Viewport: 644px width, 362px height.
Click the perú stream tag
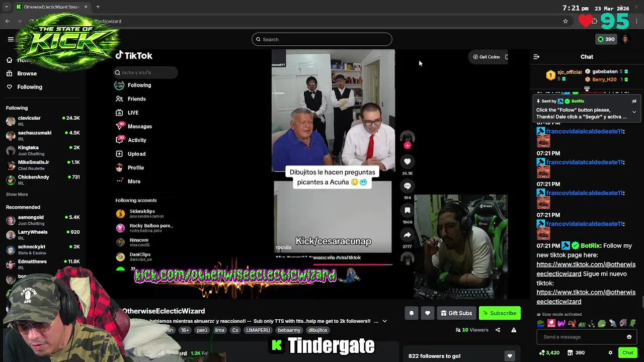coord(202,330)
